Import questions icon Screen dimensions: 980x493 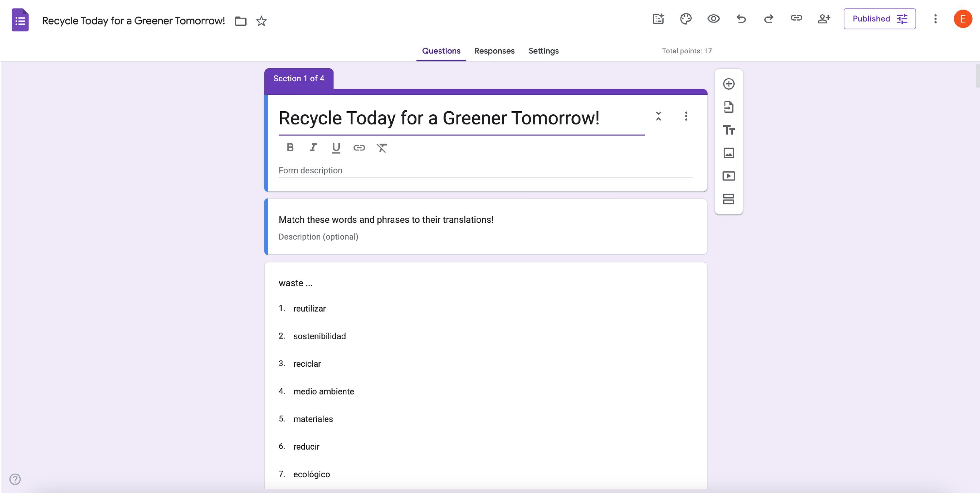[728, 107]
